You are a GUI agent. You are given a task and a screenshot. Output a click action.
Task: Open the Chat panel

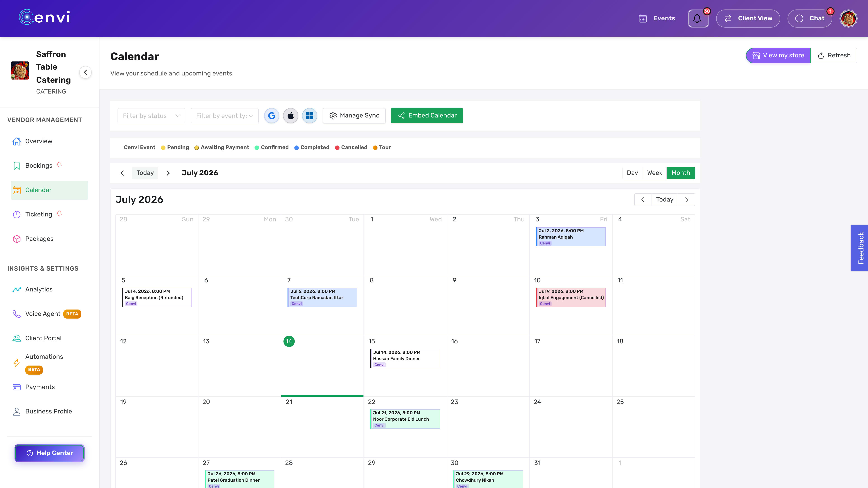(810, 18)
